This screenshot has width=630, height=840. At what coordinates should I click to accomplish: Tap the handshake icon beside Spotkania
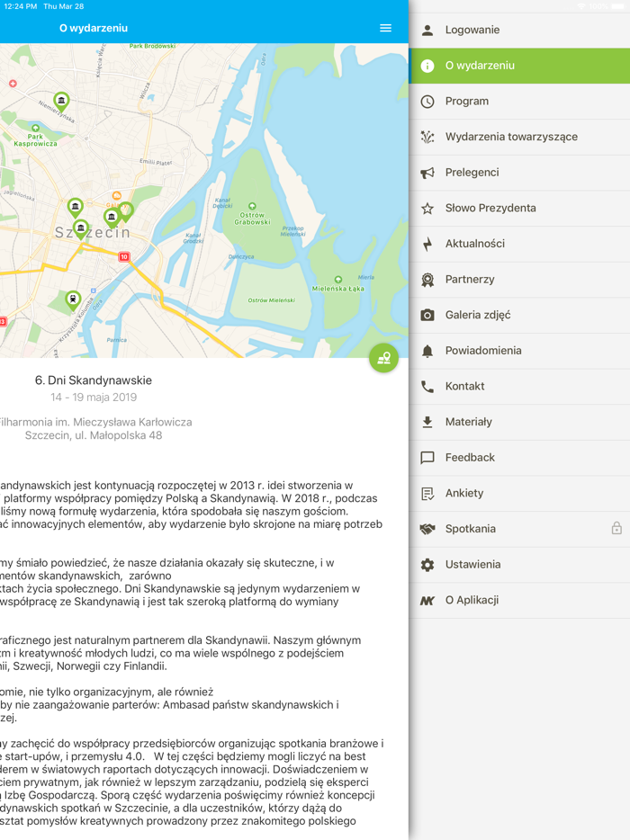coord(427,529)
